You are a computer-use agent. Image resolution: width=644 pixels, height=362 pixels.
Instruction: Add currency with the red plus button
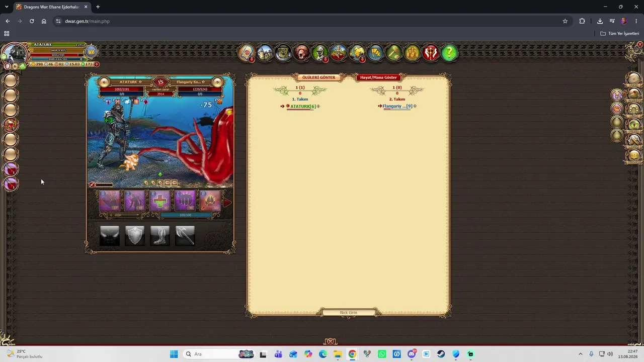click(x=97, y=64)
